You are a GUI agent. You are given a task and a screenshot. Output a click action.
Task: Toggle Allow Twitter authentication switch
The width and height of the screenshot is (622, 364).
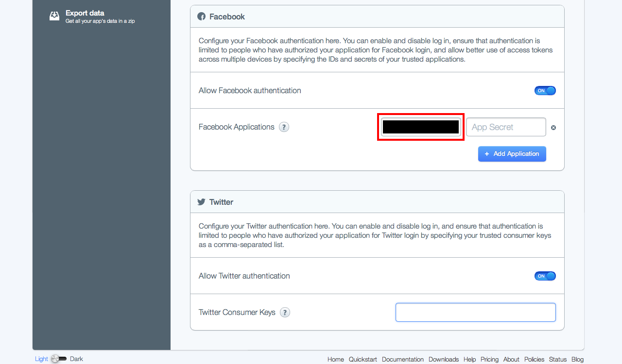[x=545, y=276]
